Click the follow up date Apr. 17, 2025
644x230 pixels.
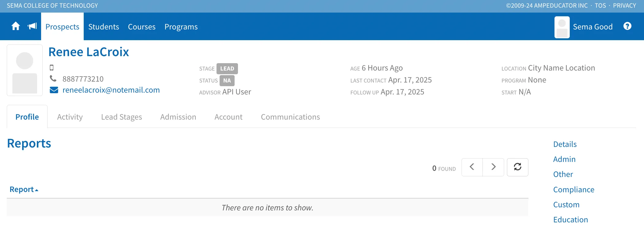coord(402,92)
